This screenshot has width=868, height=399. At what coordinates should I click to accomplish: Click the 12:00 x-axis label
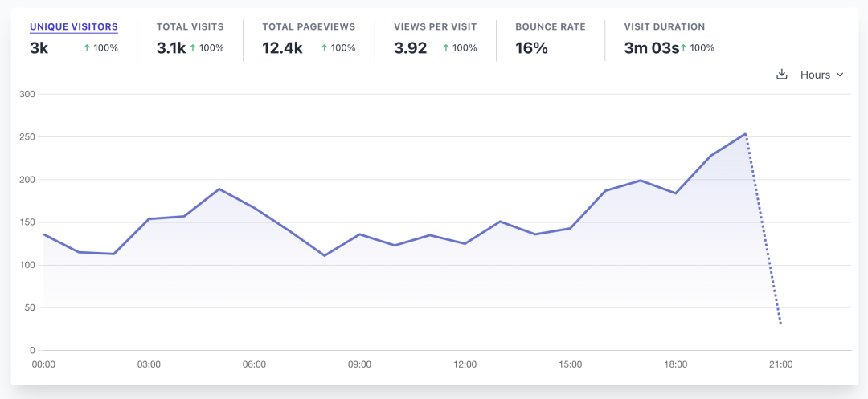tap(465, 364)
